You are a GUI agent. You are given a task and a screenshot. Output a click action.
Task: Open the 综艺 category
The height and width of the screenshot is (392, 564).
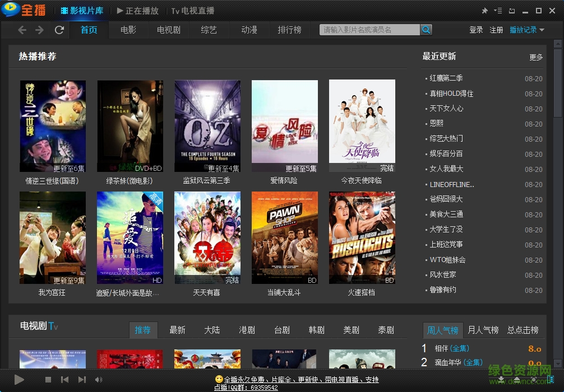pyautogui.click(x=209, y=30)
